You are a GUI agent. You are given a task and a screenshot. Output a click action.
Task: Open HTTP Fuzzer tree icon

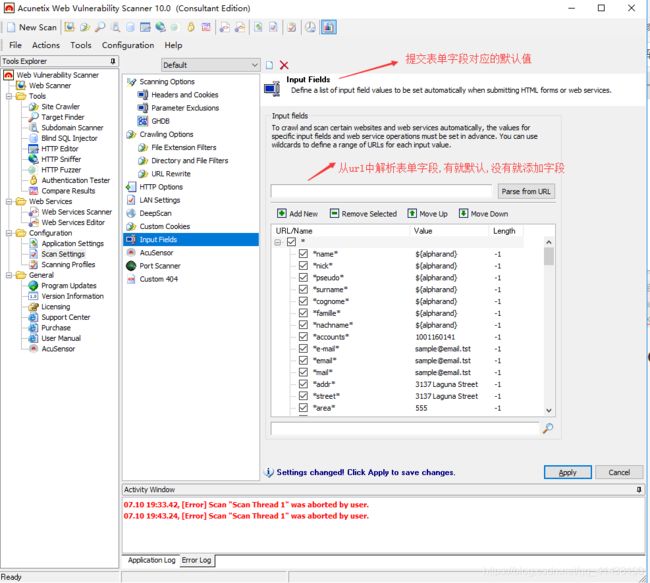click(x=34, y=170)
